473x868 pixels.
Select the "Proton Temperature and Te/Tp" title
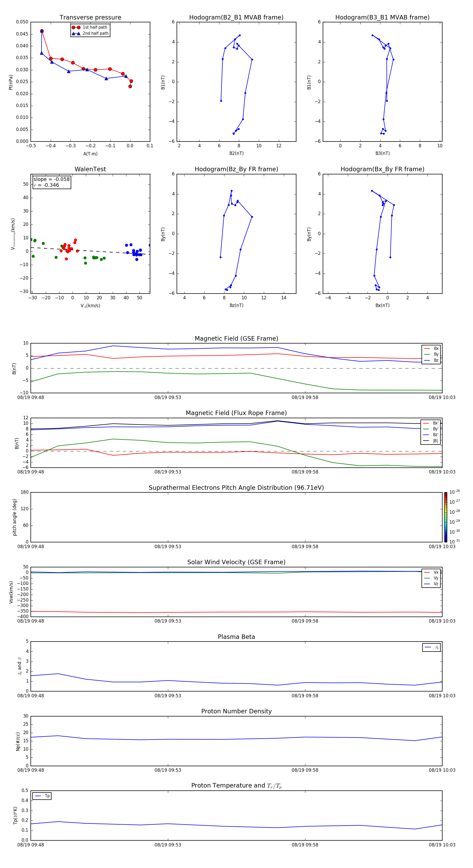click(x=236, y=786)
